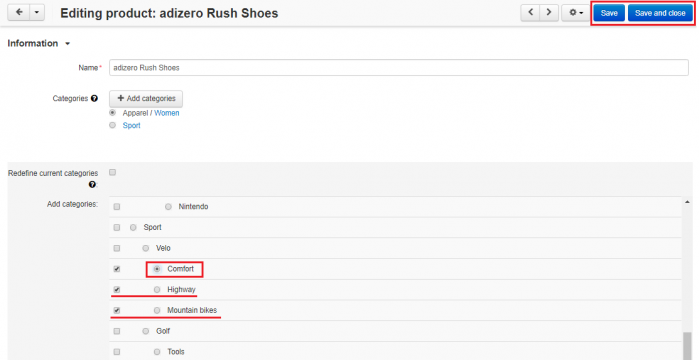Toggle Redefine current categories checkbox
This screenshot has height=360, width=700.
pos(112,172)
